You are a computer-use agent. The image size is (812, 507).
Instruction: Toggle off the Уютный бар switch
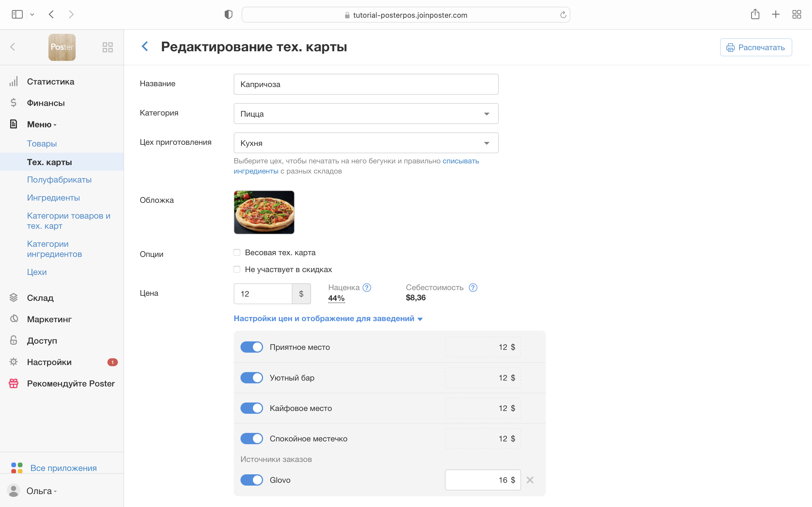click(252, 377)
